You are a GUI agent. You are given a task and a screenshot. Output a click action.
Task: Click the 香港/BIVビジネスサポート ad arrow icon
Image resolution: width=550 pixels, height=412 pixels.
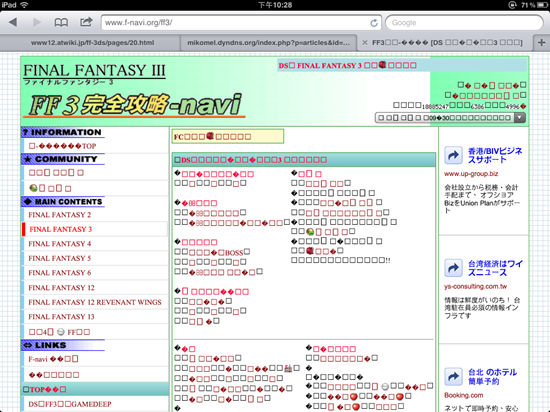click(x=453, y=155)
